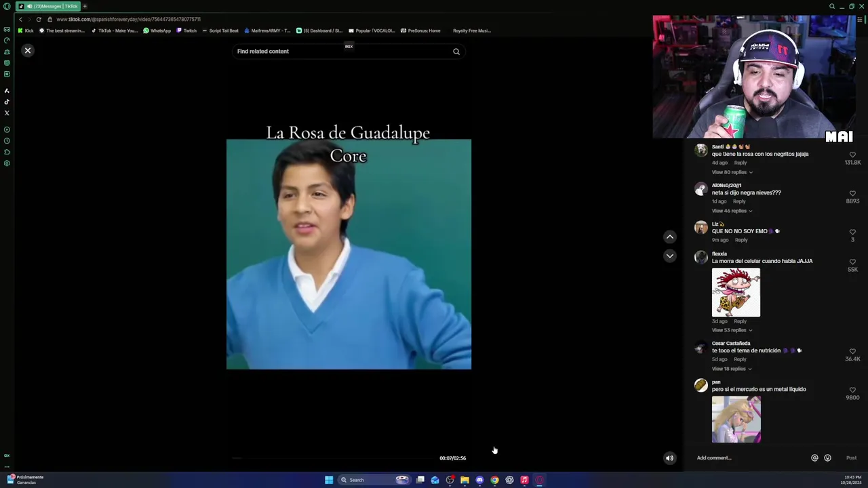Expand View 80 replies under Santi's comment
The width and height of the screenshot is (868, 488).
point(732,172)
